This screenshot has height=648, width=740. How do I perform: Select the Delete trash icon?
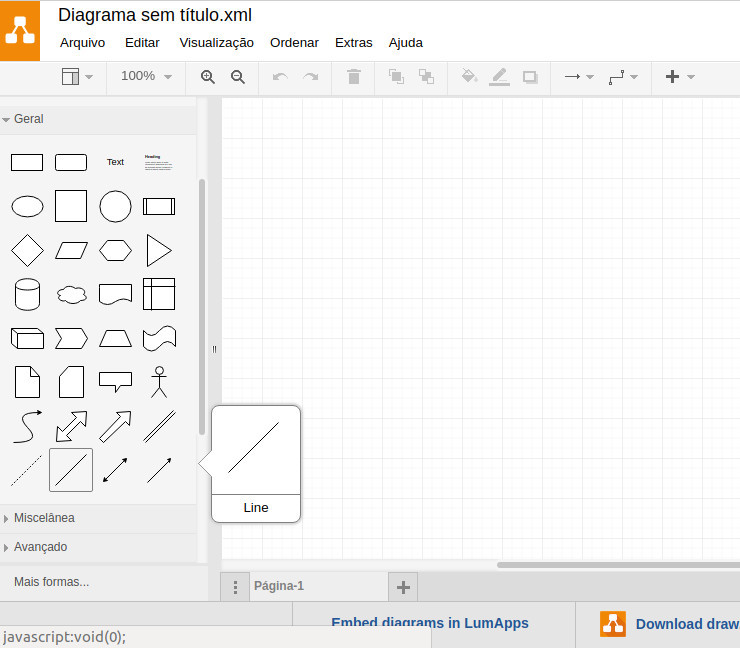click(354, 77)
